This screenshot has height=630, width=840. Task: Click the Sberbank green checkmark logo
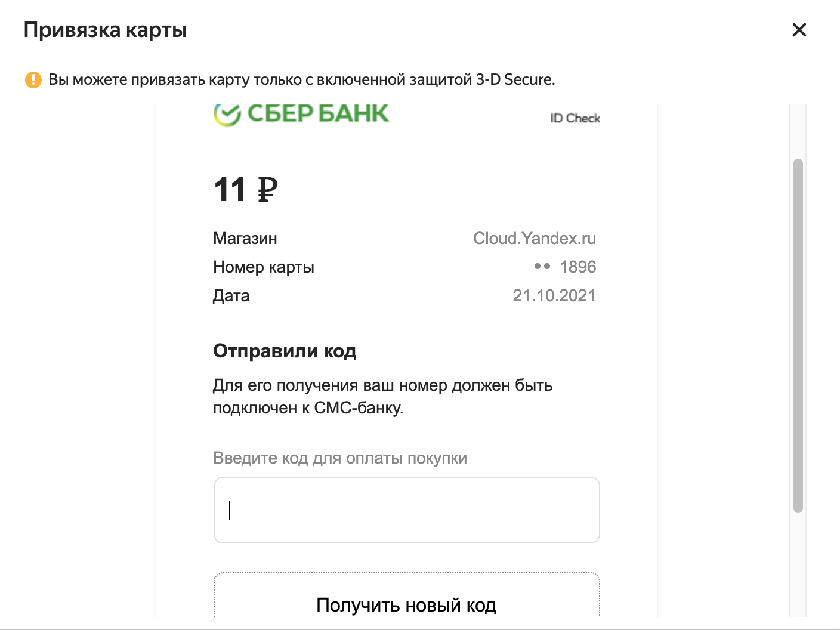point(227,115)
